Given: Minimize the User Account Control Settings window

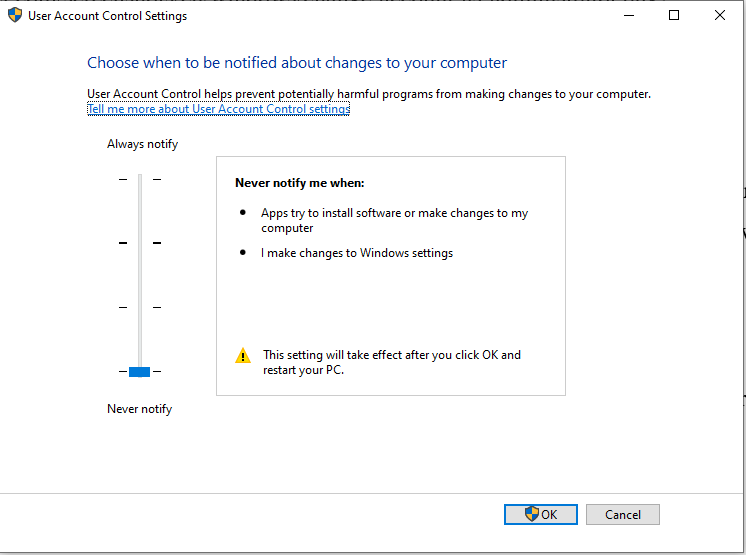Looking at the screenshot, I should pyautogui.click(x=628, y=15).
